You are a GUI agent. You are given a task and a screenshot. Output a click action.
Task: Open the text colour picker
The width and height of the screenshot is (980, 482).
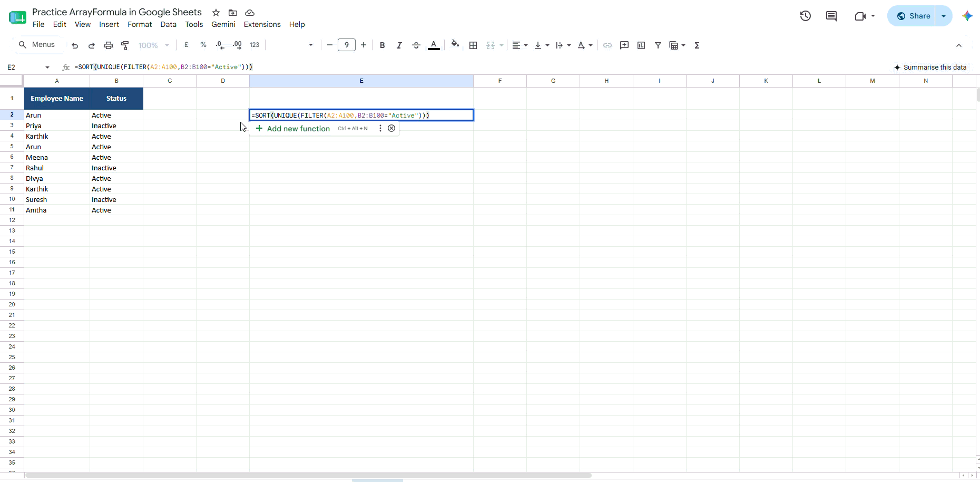pyautogui.click(x=434, y=45)
